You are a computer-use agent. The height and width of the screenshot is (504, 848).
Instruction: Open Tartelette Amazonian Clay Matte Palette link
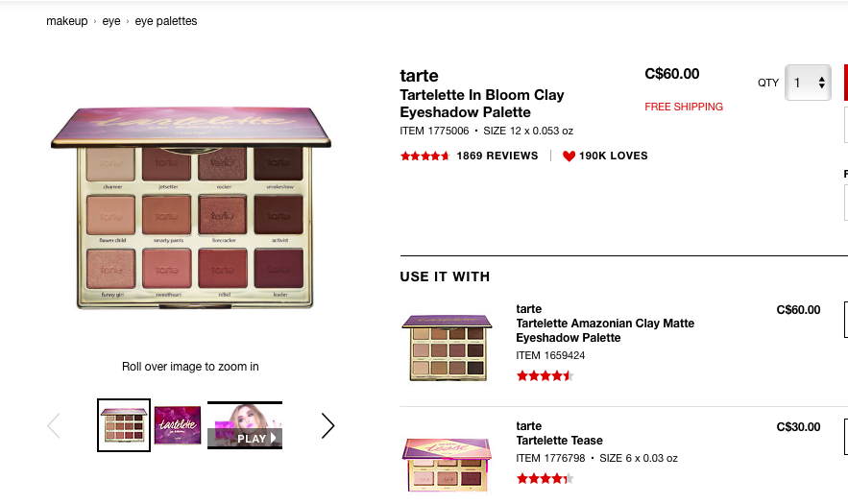605,330
